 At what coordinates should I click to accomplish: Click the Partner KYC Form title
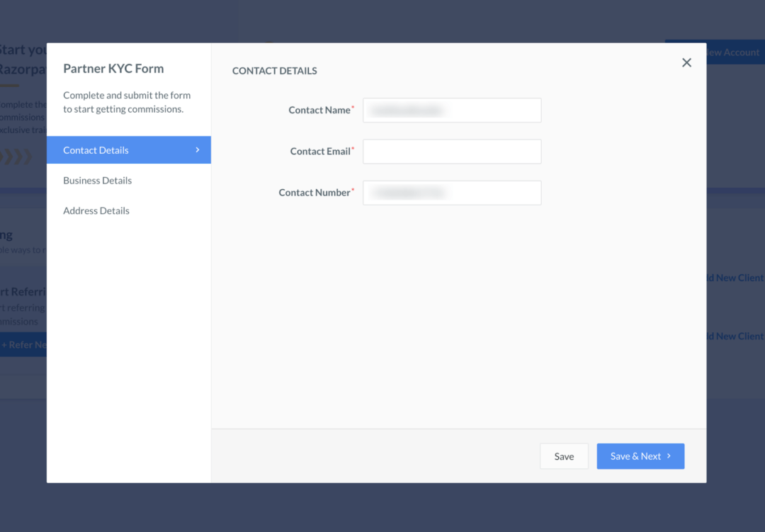click(113, 69)
